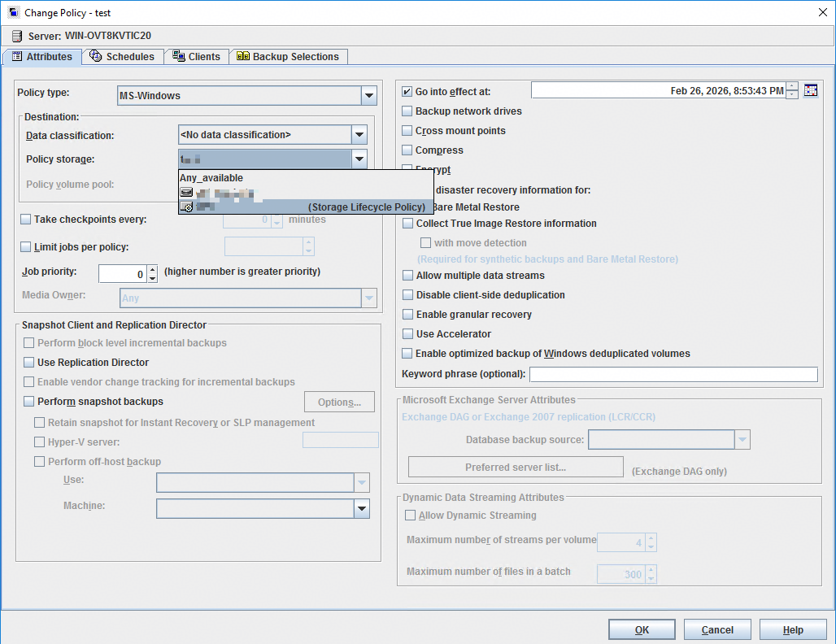
Task: Enable Perform snapshot backups checkbox
Action: pyautogui.click(x=29, y=402)
